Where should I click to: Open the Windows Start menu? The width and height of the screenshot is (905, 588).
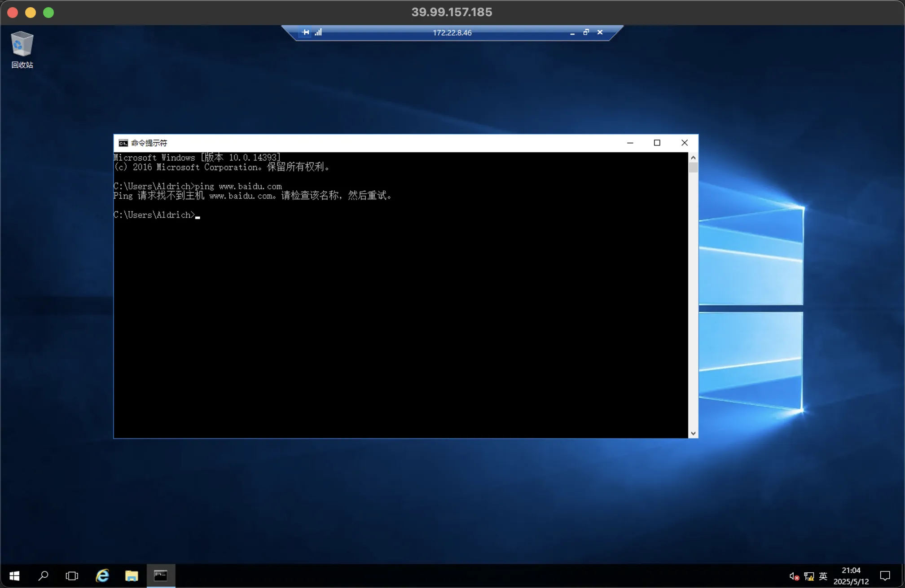[x=14, y=576]
